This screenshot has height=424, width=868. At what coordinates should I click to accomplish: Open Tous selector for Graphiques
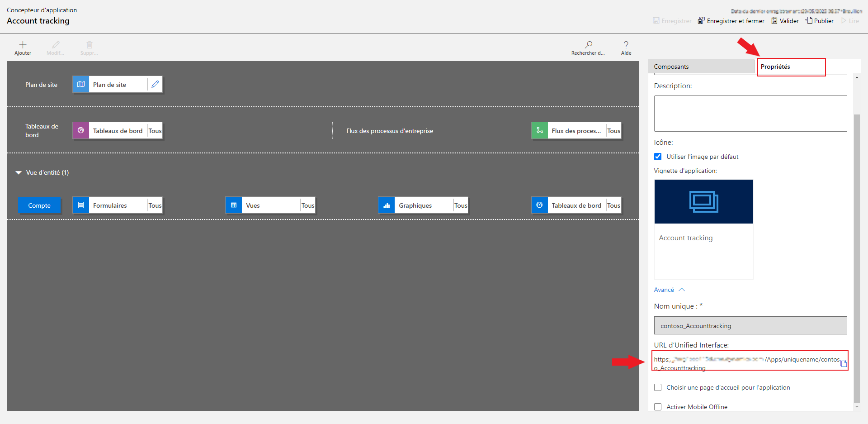[461, 205]
